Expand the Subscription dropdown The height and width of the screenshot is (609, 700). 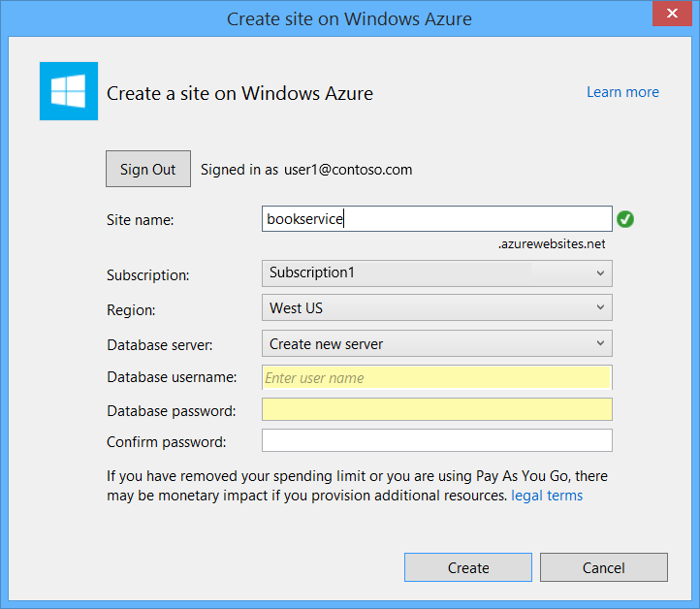pyautogui.click(x=436, y=273)
